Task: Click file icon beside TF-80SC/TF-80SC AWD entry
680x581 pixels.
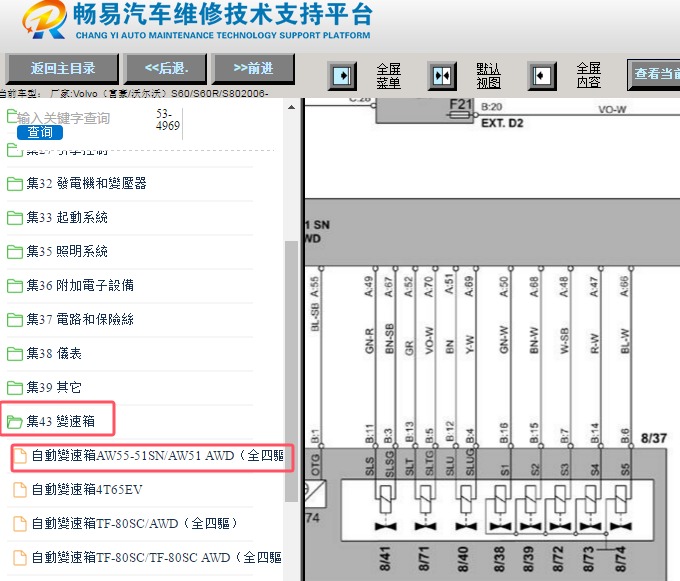Action: click(x=20, y=558)
